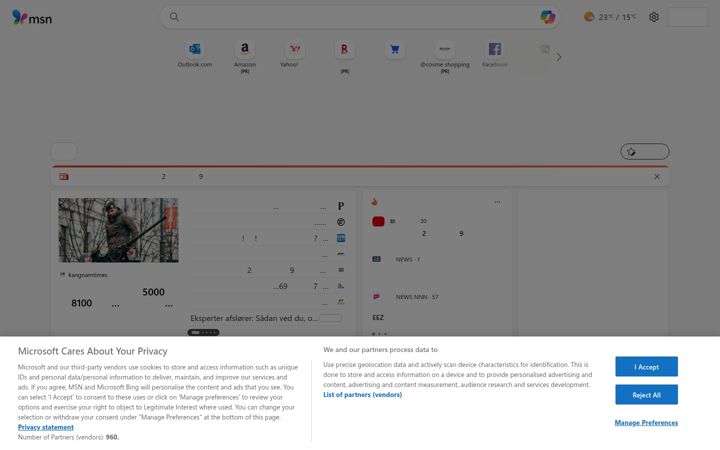Viewport: 720px width, 450px height.
Task: Click the search magnifier icon
Action: [174, 17]
